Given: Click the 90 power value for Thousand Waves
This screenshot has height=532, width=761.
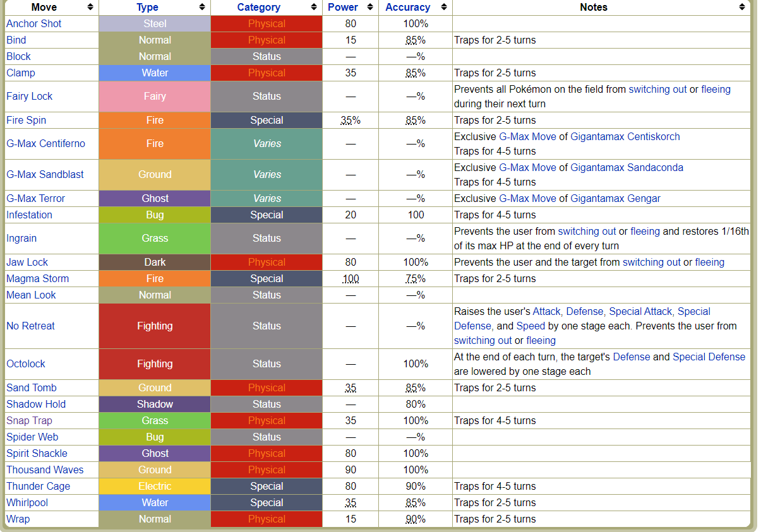Looking at the screenshot, I should pyautogui.click(x=351, y=470).
